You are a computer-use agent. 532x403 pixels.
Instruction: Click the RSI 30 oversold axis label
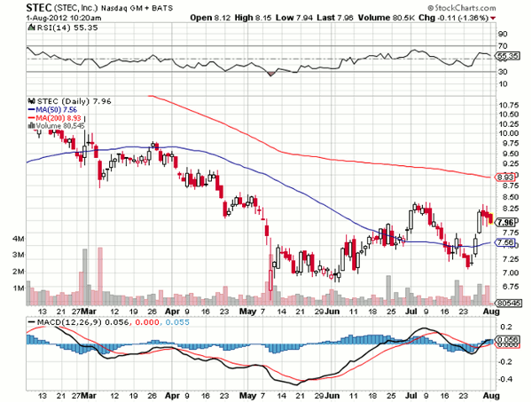coord(503,72)
